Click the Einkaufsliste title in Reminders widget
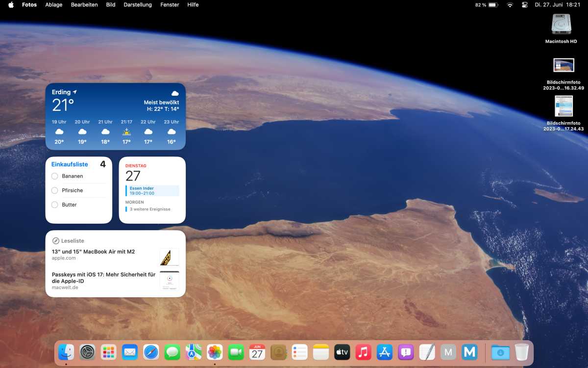This screenshot has width=588, height=368. tap(70, 164)
